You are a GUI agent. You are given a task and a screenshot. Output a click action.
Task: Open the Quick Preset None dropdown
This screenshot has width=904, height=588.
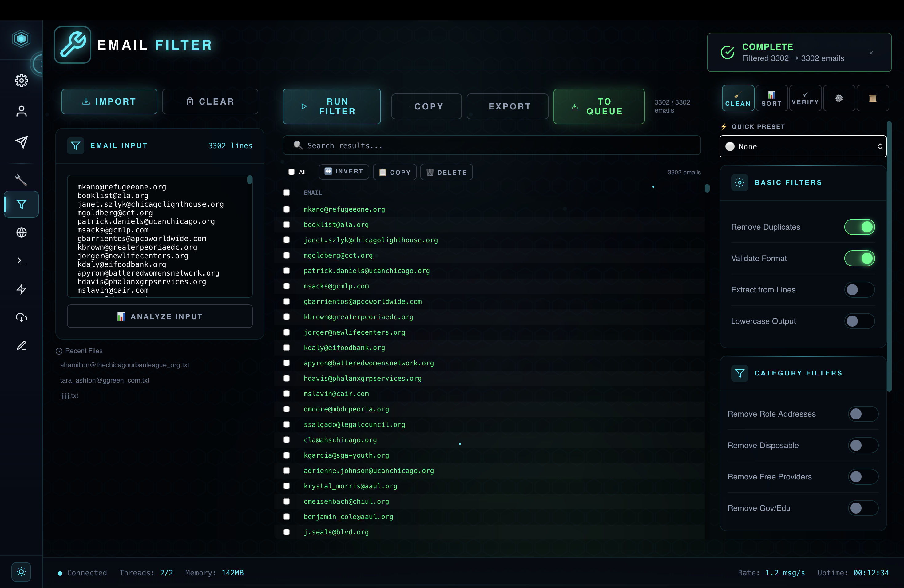click(803, 147)
